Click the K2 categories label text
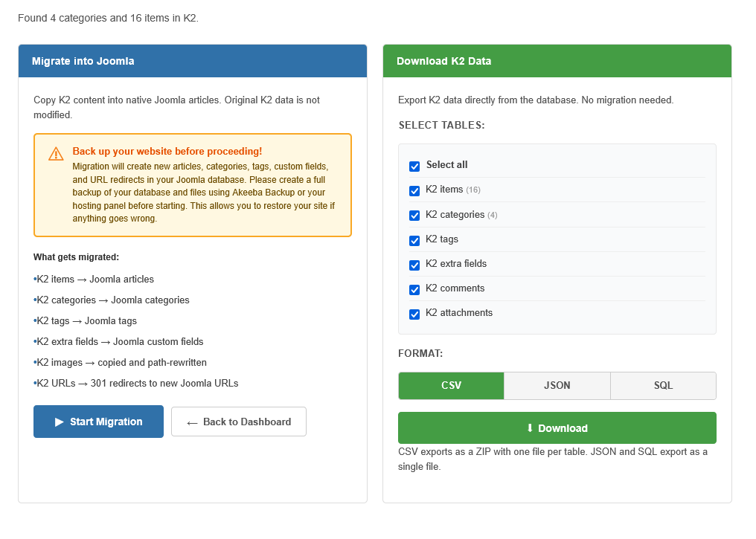Image resolution: width=756 pixels, height=539 pixels. [455, 215]
